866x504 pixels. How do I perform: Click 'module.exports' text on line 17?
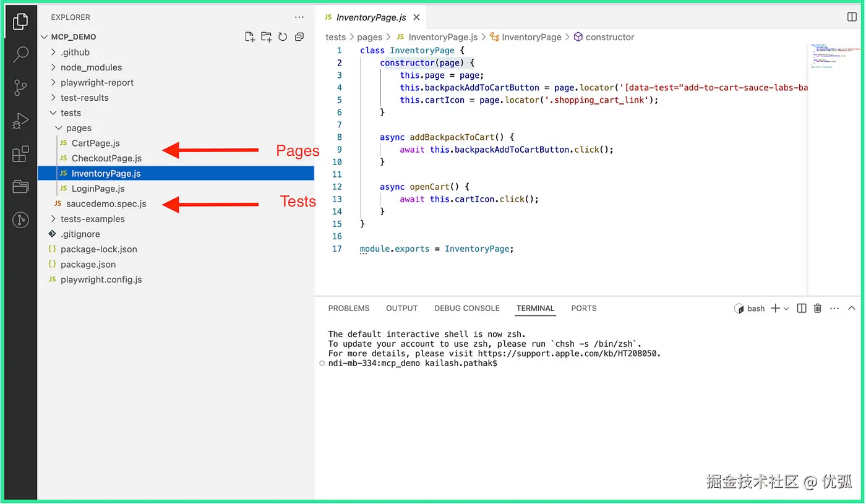(395, 249)
